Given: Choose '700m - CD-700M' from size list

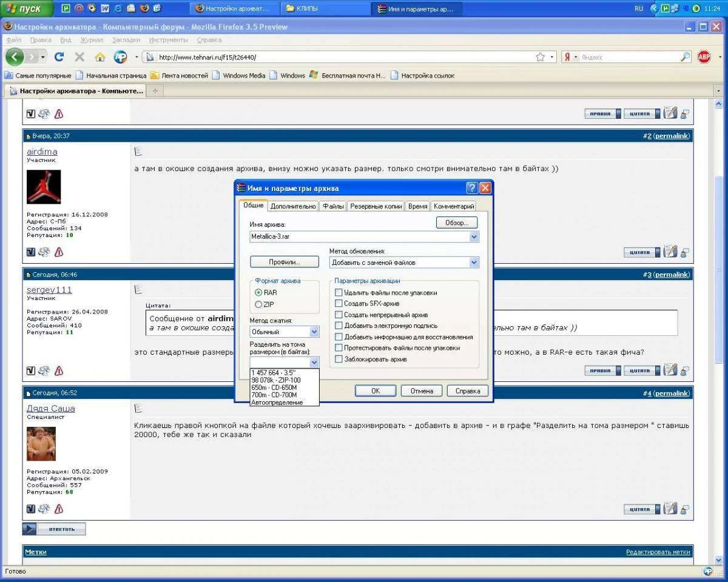Looking at the screenshot, I should pyautogui.click(x=274, y=395).
